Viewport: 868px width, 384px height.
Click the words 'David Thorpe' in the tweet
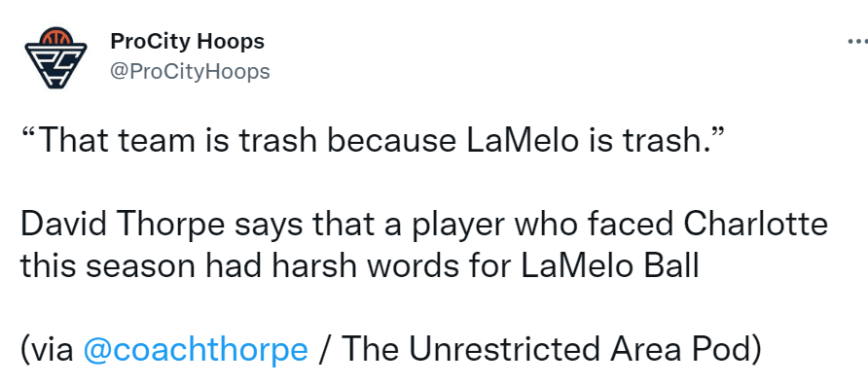point(124,226)
